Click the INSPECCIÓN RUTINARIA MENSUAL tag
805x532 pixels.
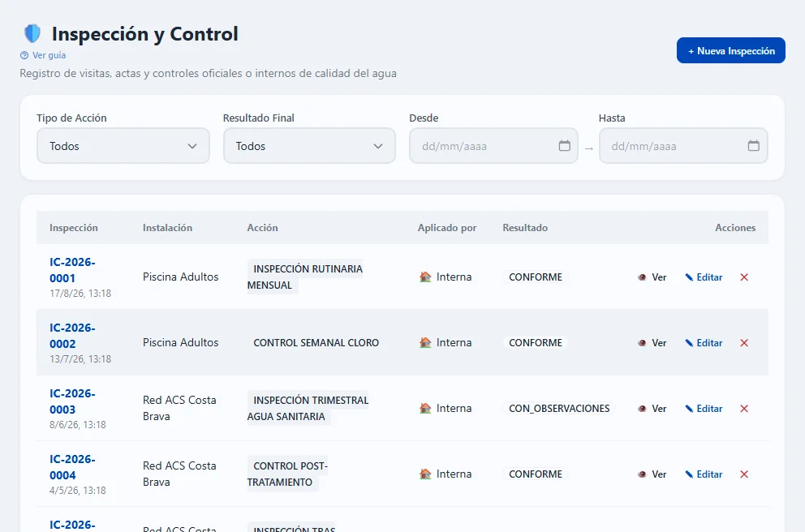pos(305,277)
